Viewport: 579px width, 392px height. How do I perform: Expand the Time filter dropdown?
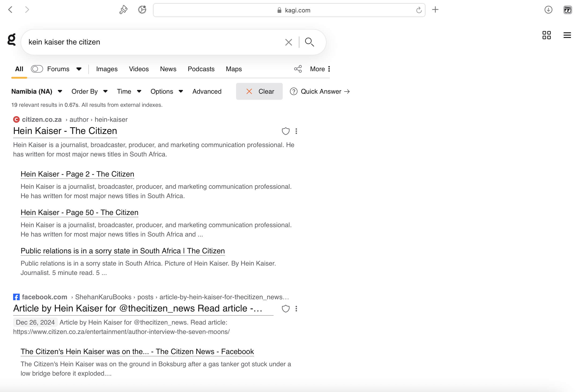pos(129,91)
